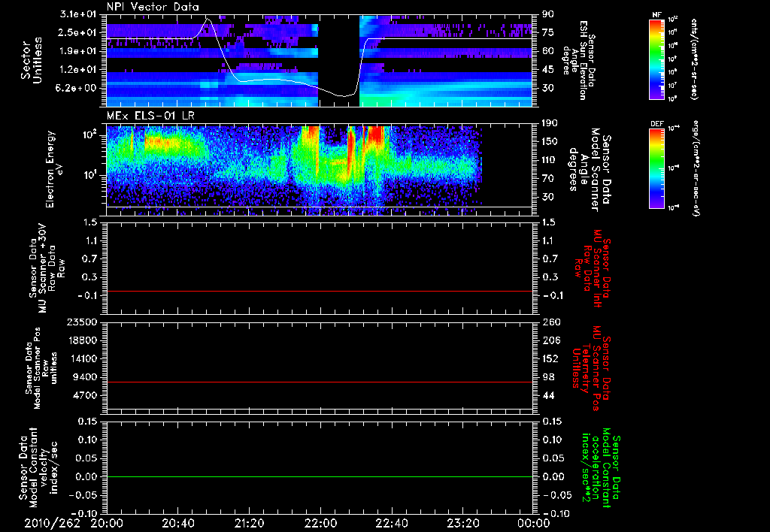Click the 260 telemetry tick label

click(551, 322)
